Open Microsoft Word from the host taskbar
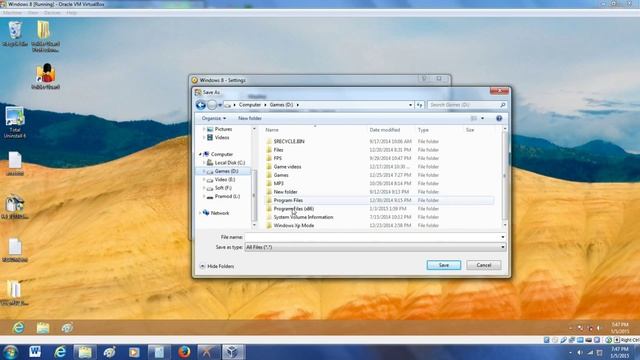 tap(35, 352)
